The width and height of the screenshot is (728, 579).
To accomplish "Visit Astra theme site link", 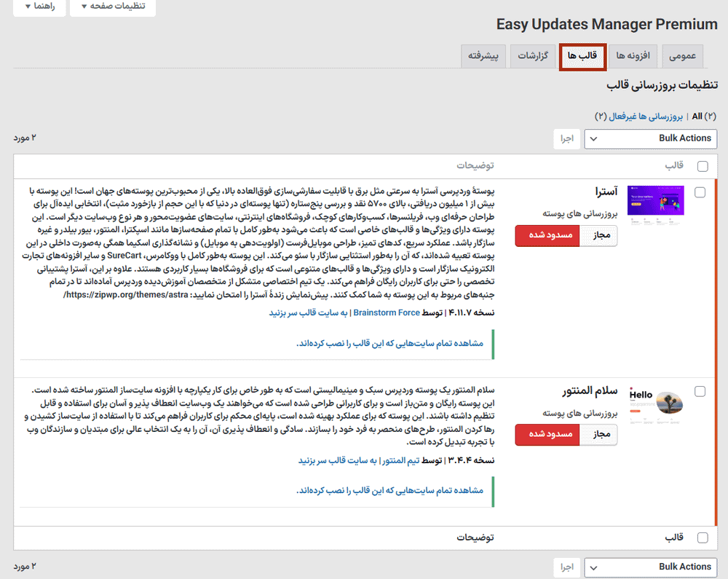I will coord(308,313).
